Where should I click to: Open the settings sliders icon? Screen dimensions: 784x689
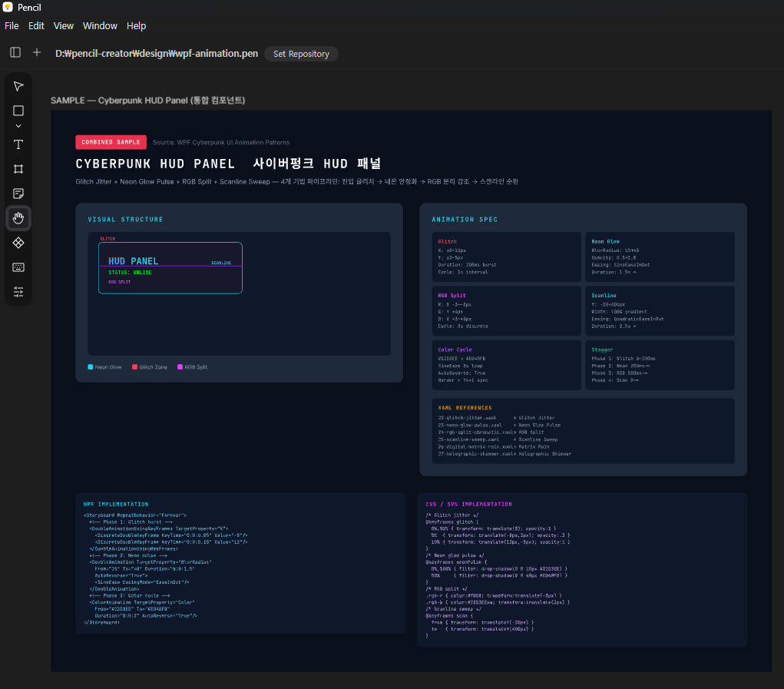[18, 292]
